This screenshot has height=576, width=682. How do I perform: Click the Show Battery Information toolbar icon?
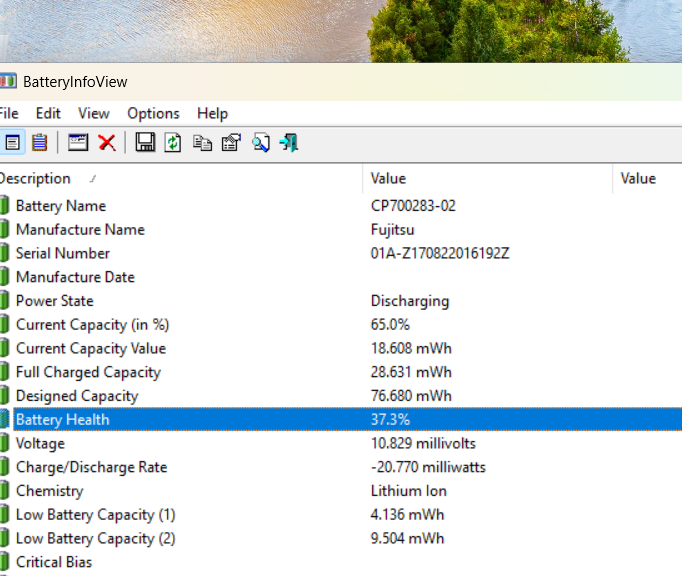[x=12, y=142]
